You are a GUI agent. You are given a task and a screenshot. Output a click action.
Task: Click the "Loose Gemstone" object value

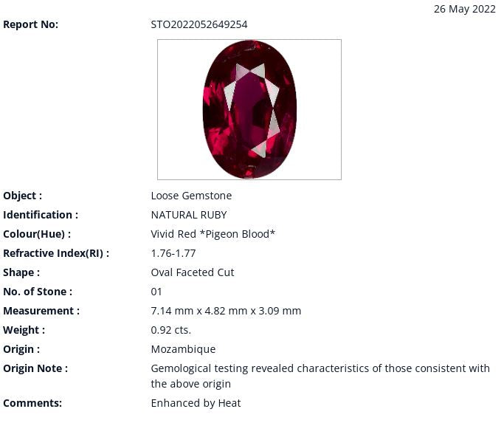coord(191,196)
